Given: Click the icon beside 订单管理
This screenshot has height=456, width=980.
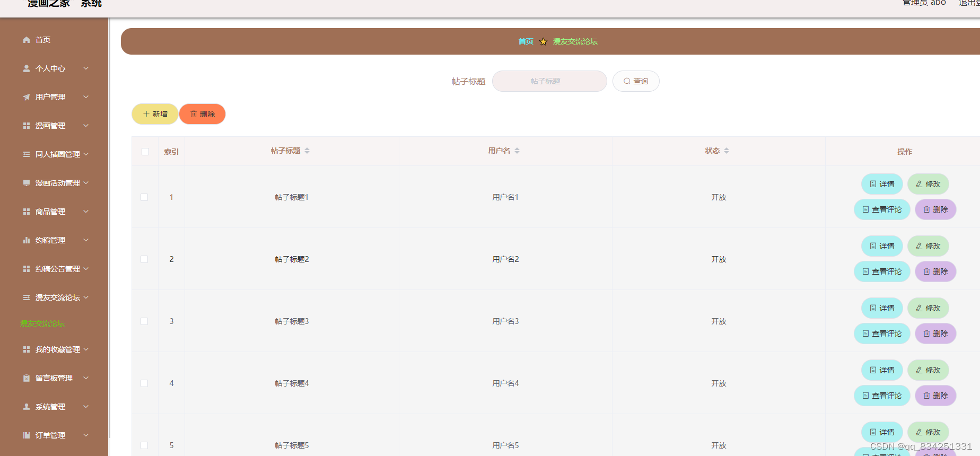Looking at the screenshot, I should pos(27,435).
